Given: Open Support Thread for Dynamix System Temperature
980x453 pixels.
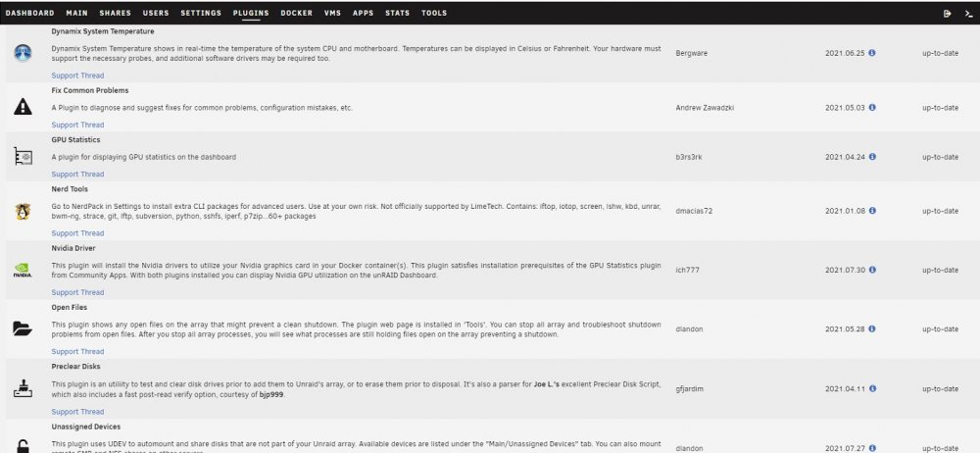Looking at the screenshot, I should pyautogui.click(x=77, y=75).
